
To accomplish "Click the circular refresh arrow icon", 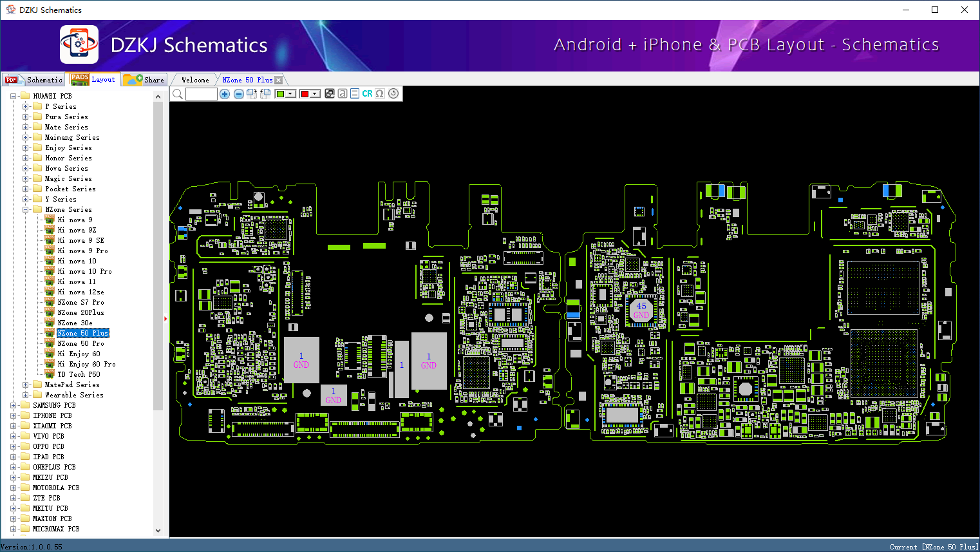I will (393, 93).
